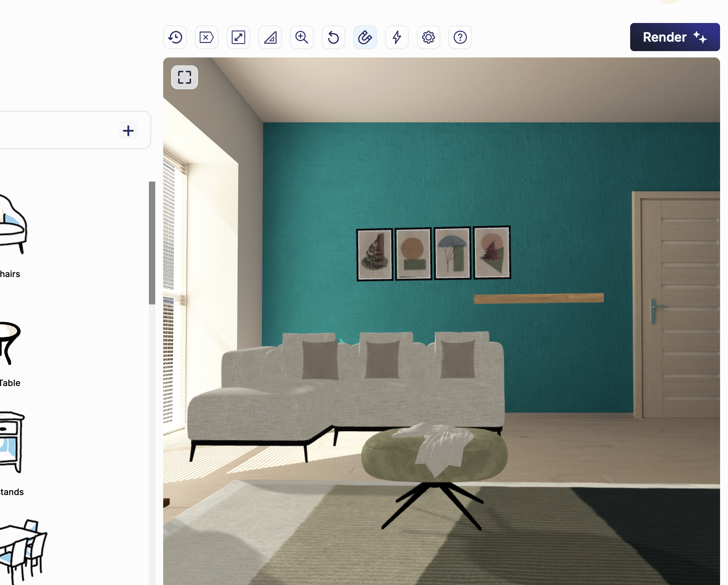728x585 pixels.
Task: Click the delete tag icon with X
Action: [x=207, y=37]
